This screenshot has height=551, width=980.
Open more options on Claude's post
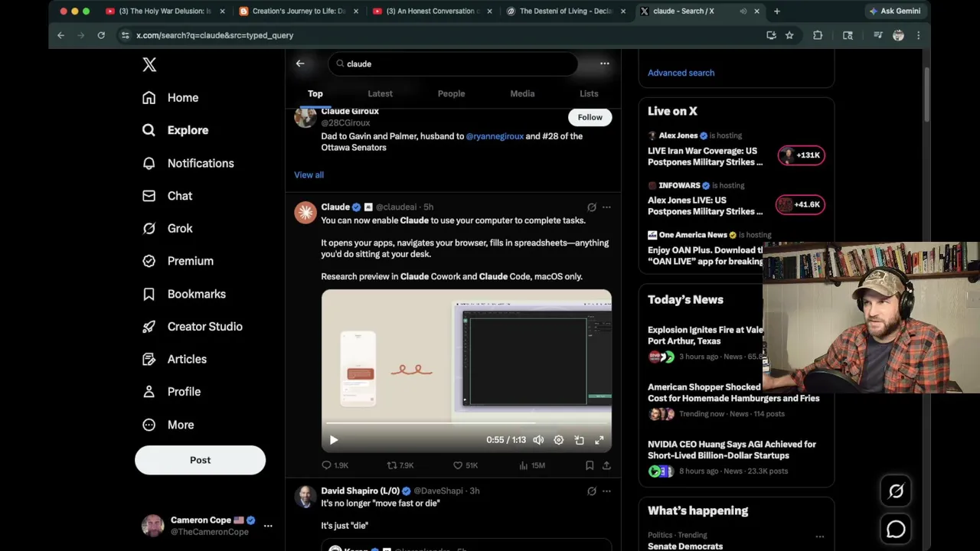[606, 207]
